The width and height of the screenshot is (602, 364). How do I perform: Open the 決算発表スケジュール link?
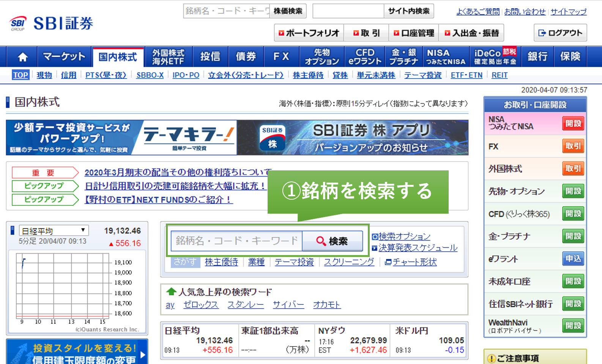point(418,248)
